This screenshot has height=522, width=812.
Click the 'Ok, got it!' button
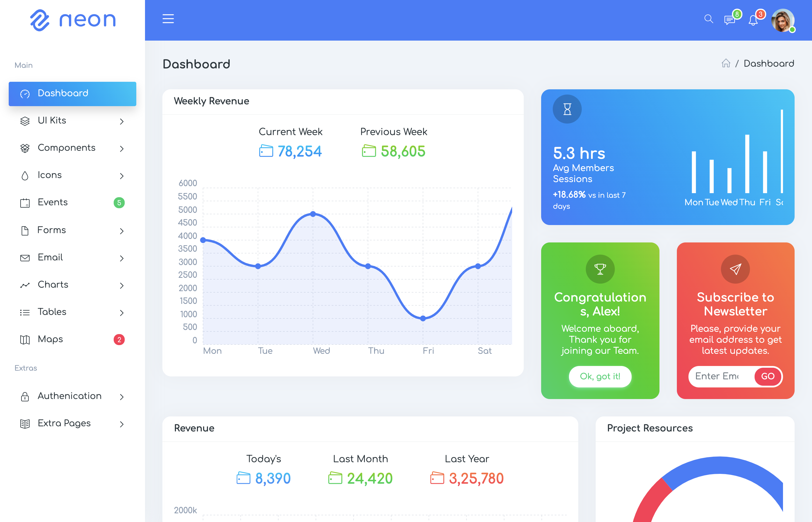point(600,376)
